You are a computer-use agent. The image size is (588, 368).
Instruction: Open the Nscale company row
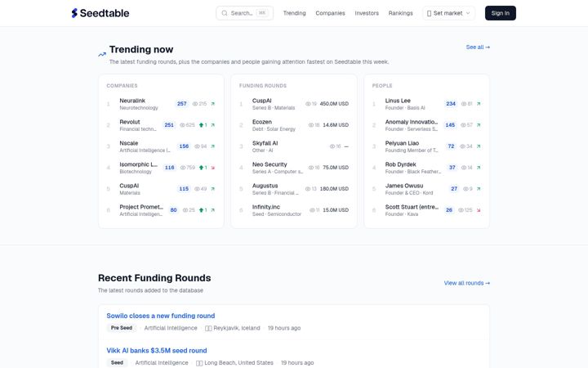161,146
